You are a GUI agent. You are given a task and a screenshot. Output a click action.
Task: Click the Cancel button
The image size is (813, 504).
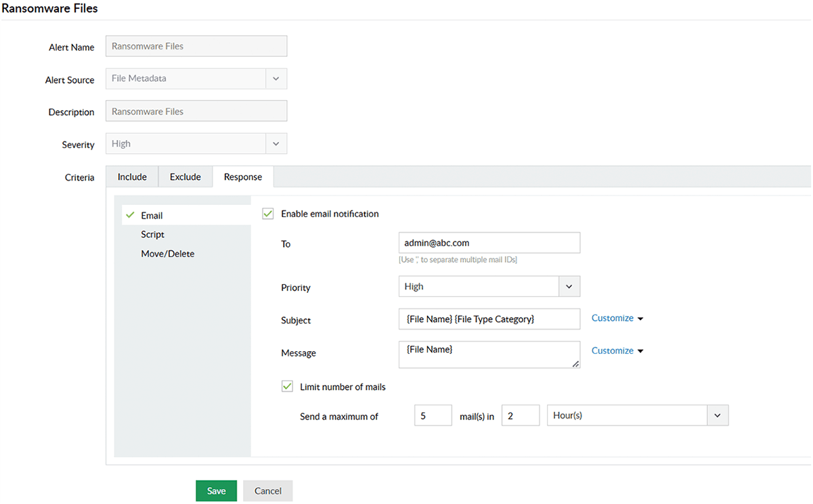click(x=267, y=491)
